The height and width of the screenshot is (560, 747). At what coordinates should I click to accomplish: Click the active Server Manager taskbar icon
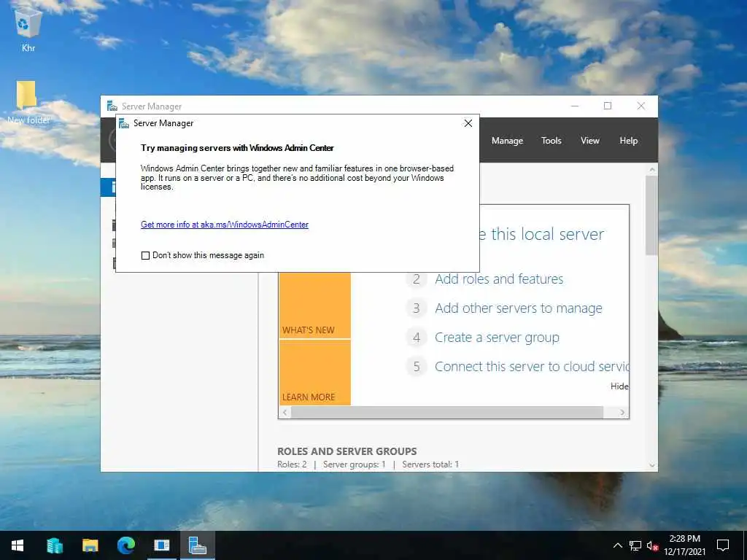197,545
